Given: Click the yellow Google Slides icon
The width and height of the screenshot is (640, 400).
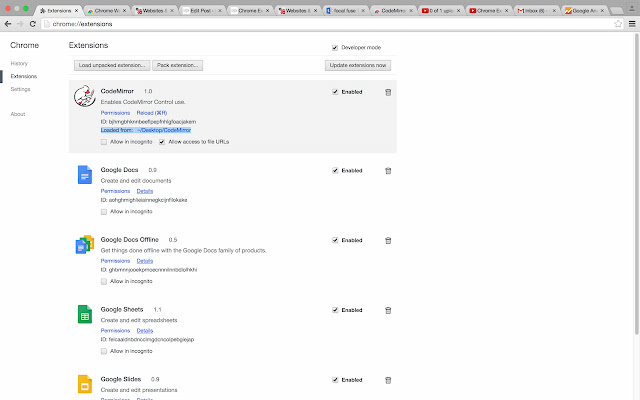Looking at the screenshot, I should 85,384.
